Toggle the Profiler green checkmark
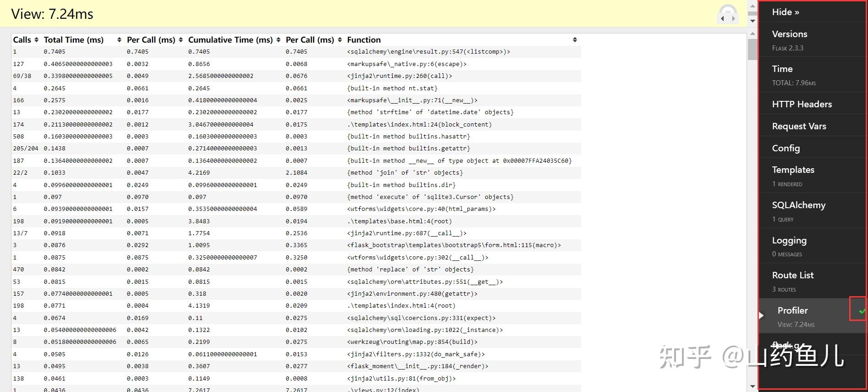 (x=862, y=311)
